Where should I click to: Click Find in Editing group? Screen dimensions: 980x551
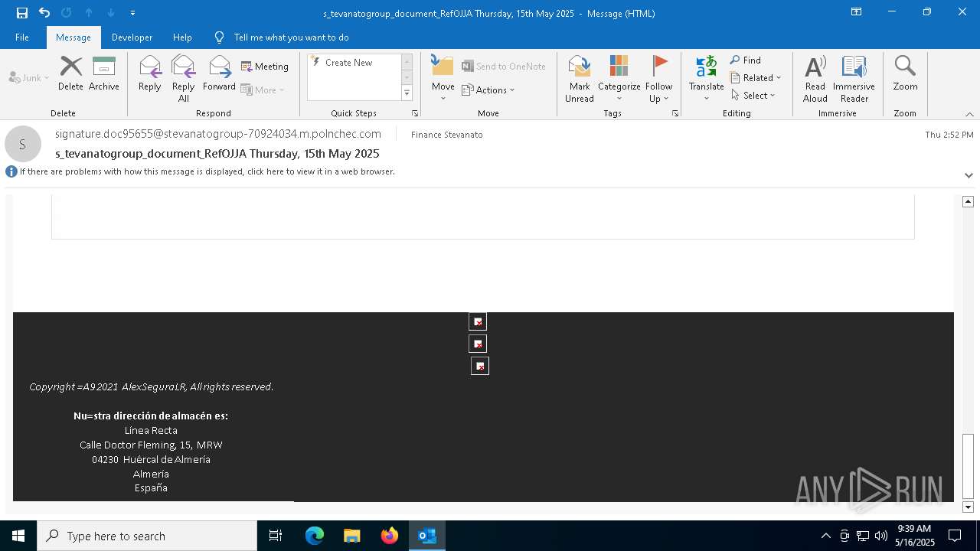(746, 60)
